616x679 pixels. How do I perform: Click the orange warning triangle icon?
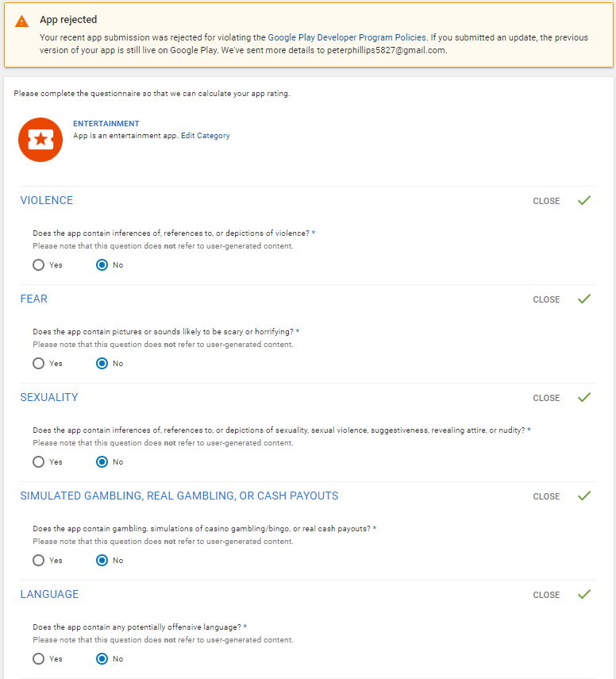pos(22,21)
